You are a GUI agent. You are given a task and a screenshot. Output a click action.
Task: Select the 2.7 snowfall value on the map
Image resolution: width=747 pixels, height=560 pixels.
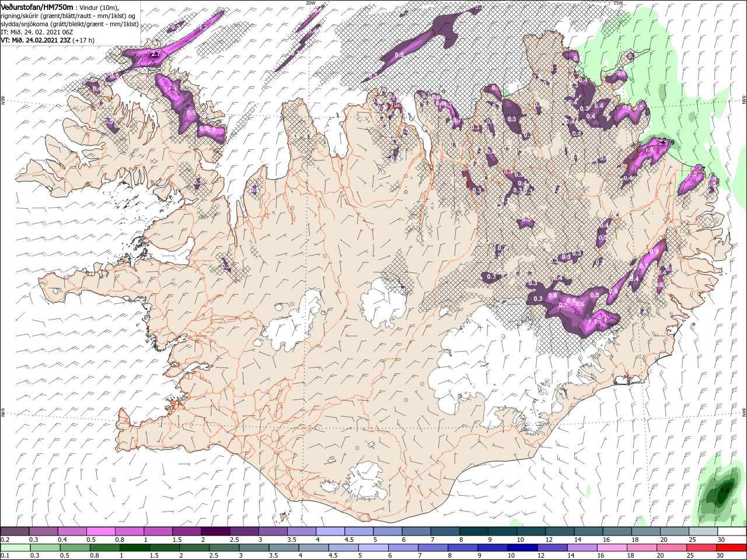[155, 54]
